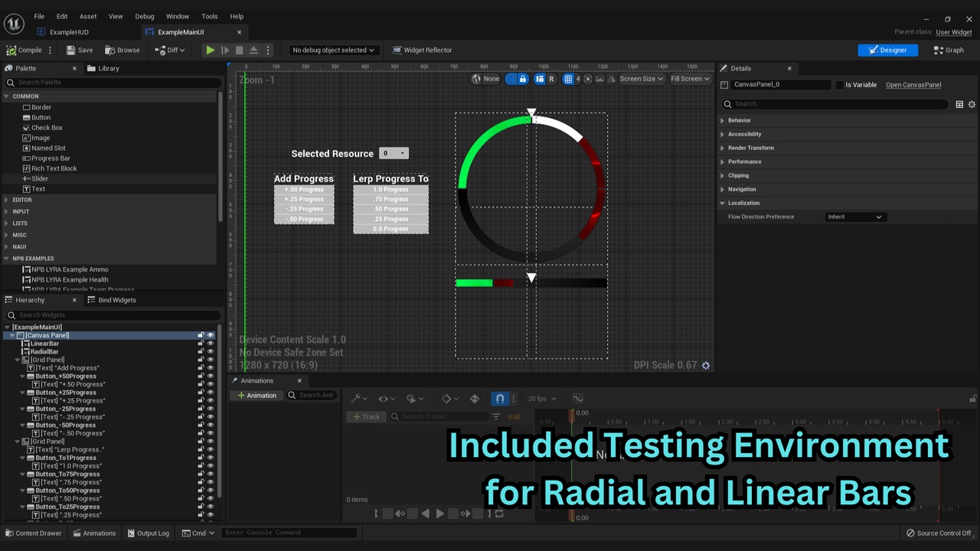The width and height of the screenshot is (980, 551).
Task: Open DPI Scale settings gear
Action: click(706, 366)
